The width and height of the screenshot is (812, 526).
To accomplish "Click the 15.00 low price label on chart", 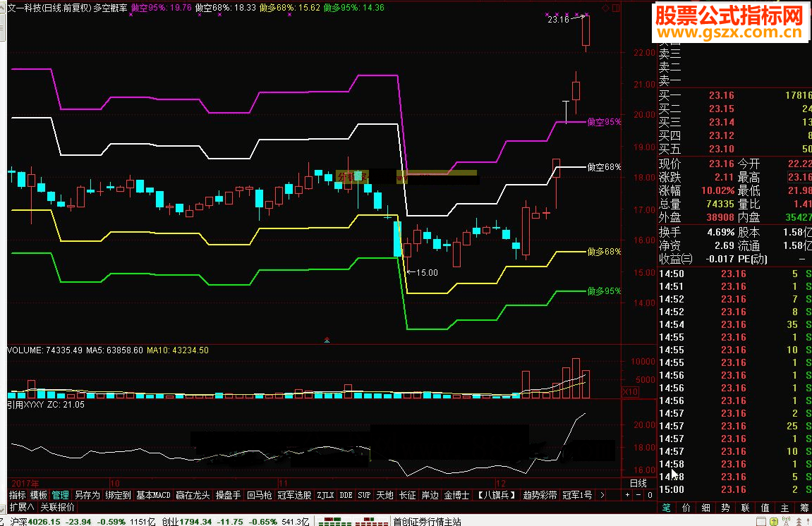I will 427,272.
